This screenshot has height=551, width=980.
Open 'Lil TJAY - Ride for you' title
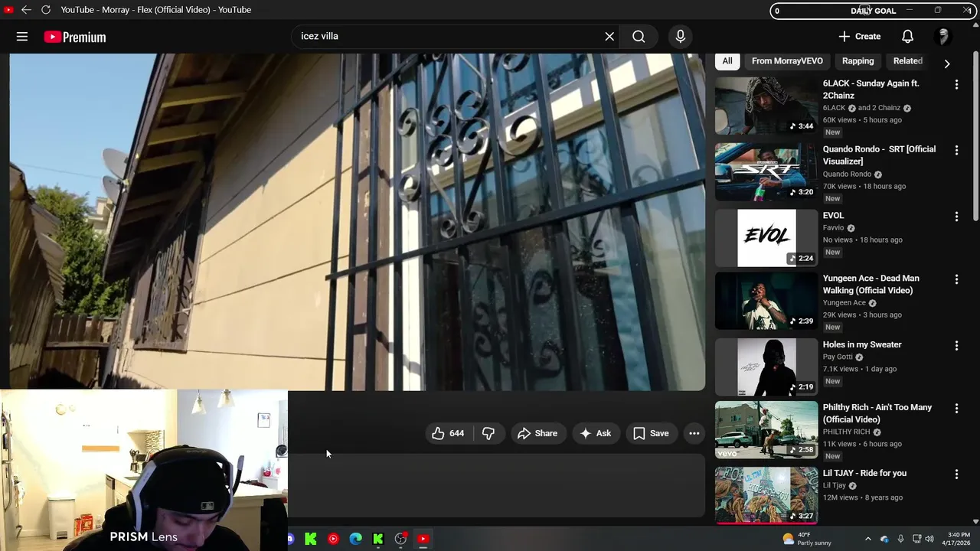tap(864, 473)
